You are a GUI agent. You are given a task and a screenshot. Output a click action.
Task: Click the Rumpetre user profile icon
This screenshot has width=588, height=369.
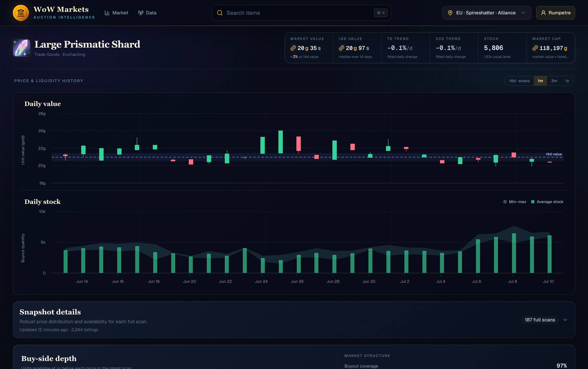pyautogui.click(x=543, y=13)
